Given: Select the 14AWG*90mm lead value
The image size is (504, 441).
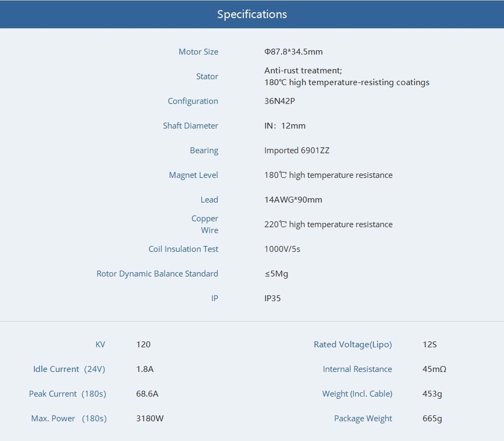Looking at the screenshot, I should click(x=293, y=200).
